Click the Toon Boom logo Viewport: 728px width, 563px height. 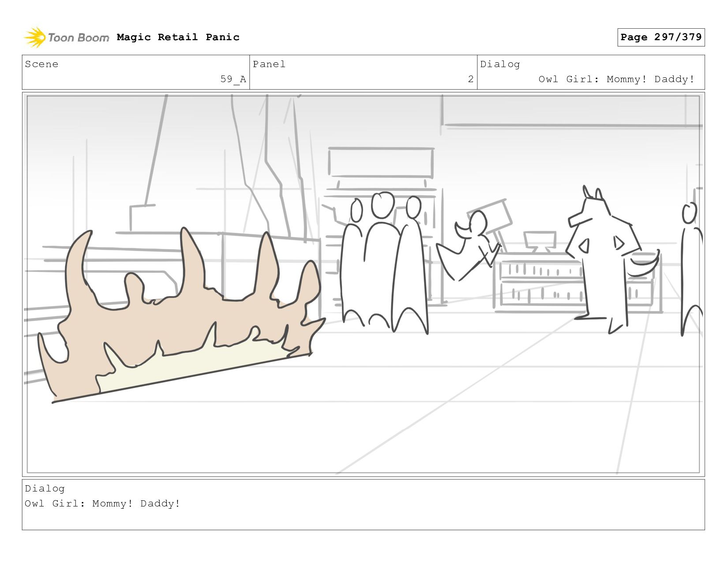pyautogui.click(x=66, y=38)
